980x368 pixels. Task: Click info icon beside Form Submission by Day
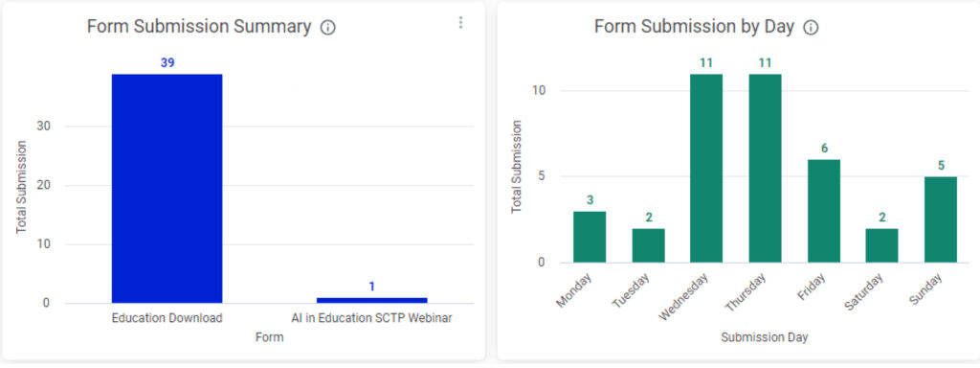[x=811, y=28]
